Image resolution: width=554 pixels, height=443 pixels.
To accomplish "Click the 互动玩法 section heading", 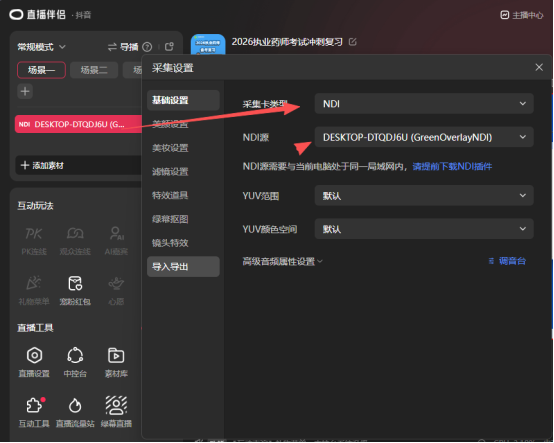I will 35,206.
